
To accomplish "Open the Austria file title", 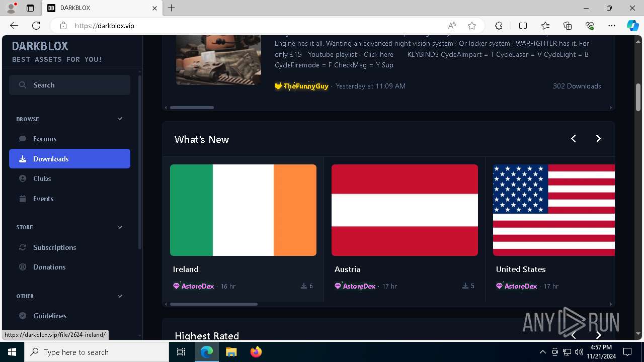I will 347,269.
